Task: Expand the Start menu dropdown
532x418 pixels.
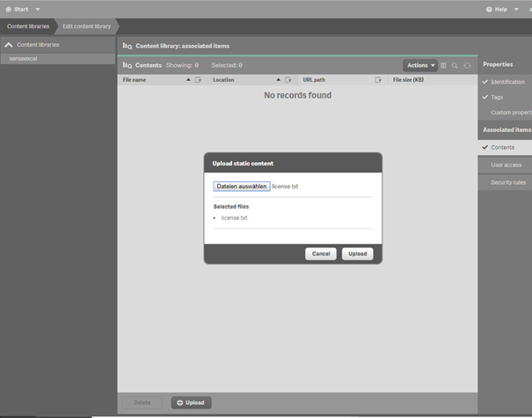Action: point(38,9)
